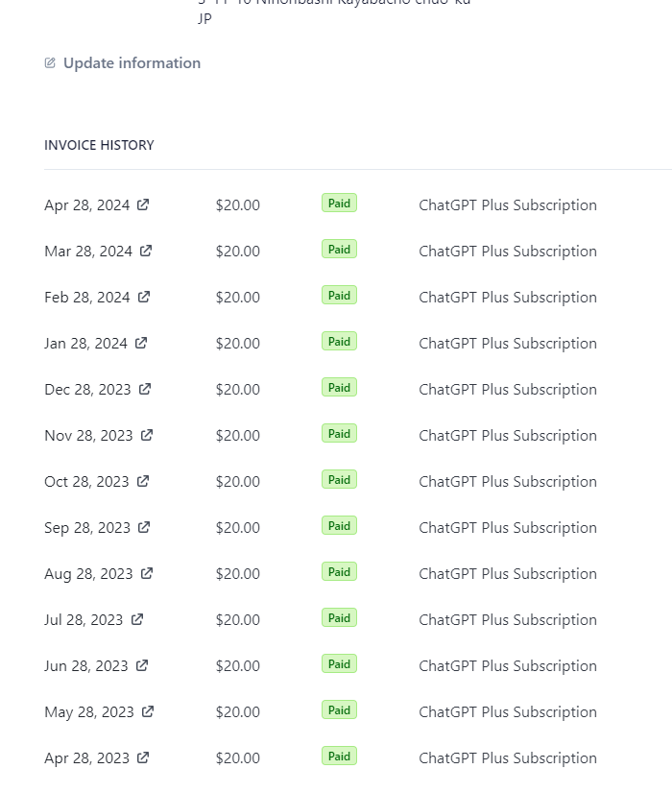The width and height of the screenshot is (672, 793).
Task: Open the May 28, 2023 invoice date link
Action: click(89, 711)
